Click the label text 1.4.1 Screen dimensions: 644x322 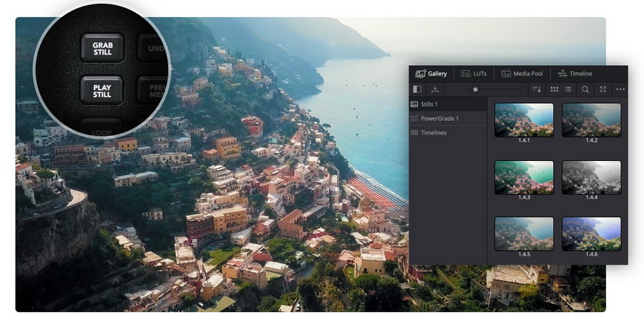(524, 140)
